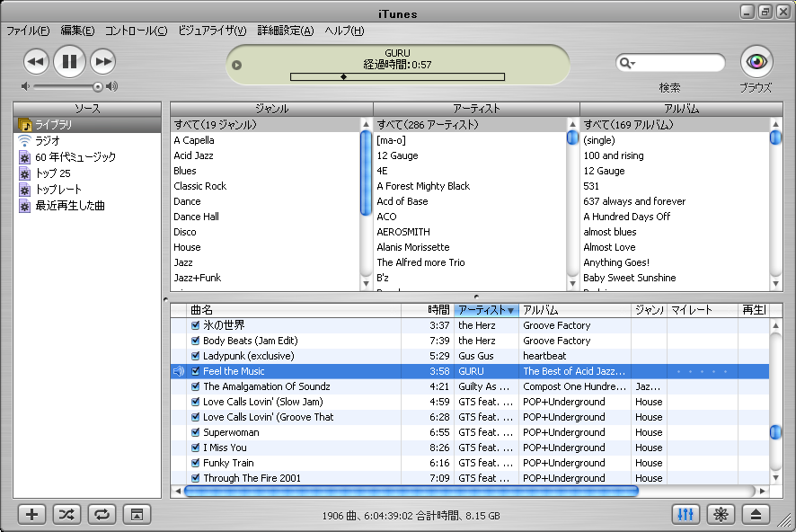
Task: Toggle checkbox for Funky Train
Action: click(x=195, y=463)
